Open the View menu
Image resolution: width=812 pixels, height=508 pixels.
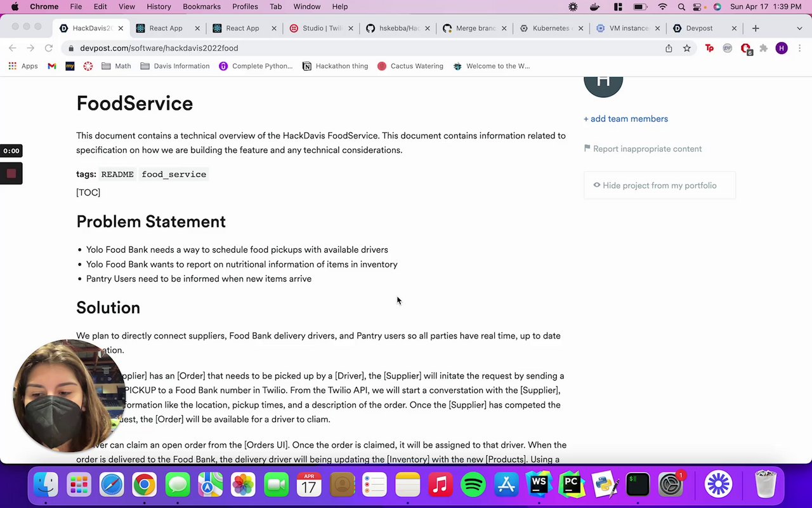127,7
